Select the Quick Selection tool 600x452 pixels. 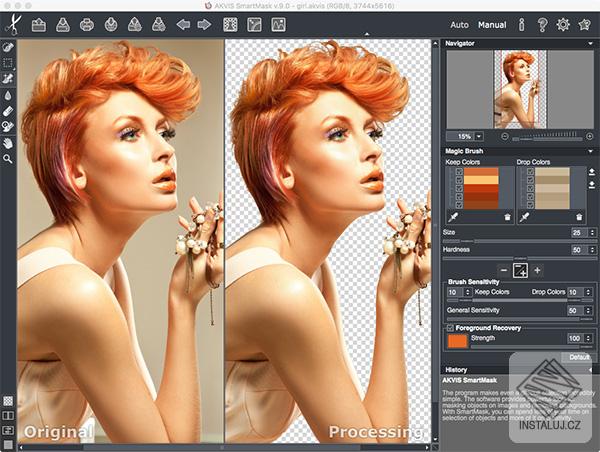click(8, 47)
